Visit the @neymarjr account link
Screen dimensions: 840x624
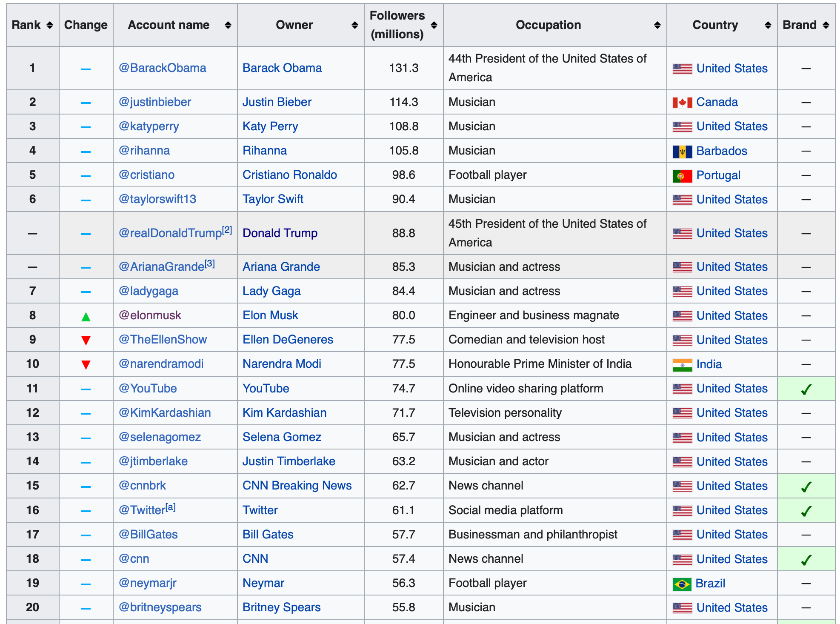pos(147,583)
